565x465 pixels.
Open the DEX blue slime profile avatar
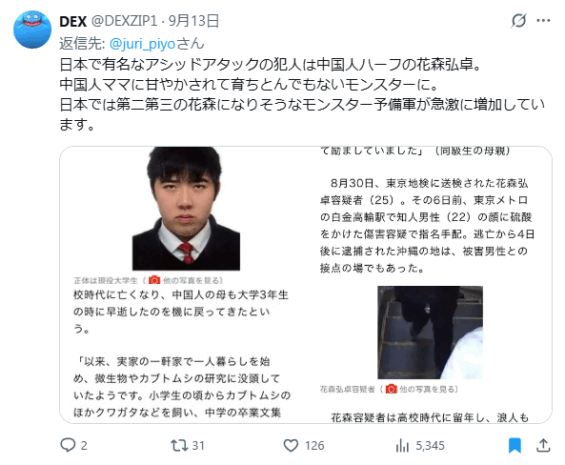coord(32,30)
